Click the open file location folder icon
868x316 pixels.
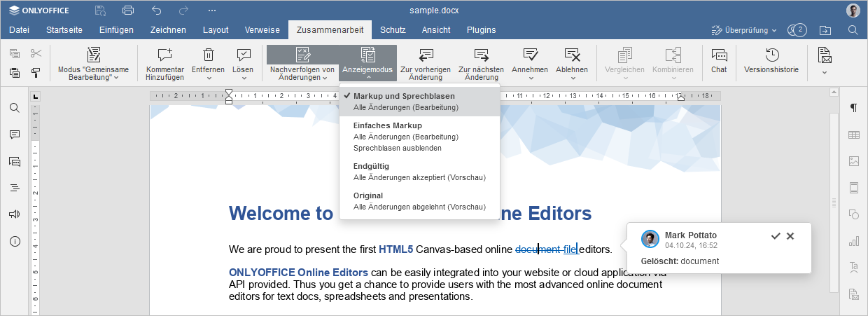click(x=825, y=30)
